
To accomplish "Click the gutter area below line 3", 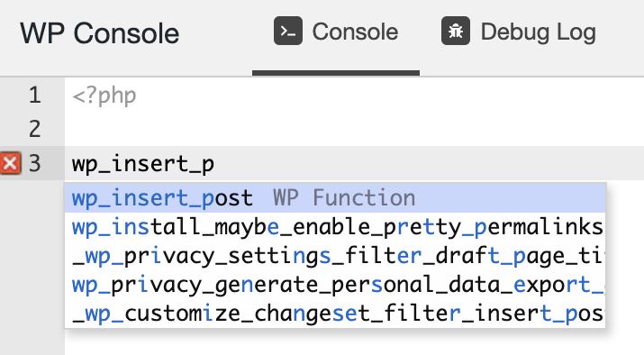I will [x=32, y=267].
